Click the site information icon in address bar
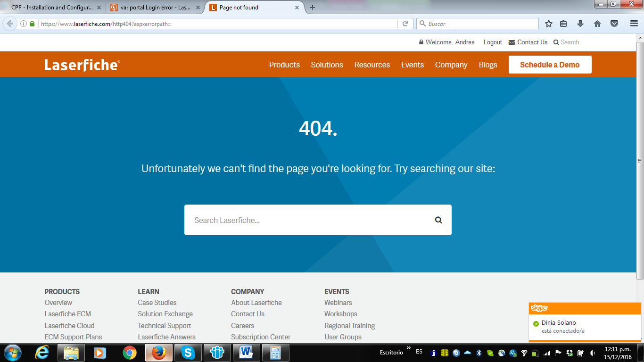The image size is (644, 362). pyautogui.click(x=24, y=24)
